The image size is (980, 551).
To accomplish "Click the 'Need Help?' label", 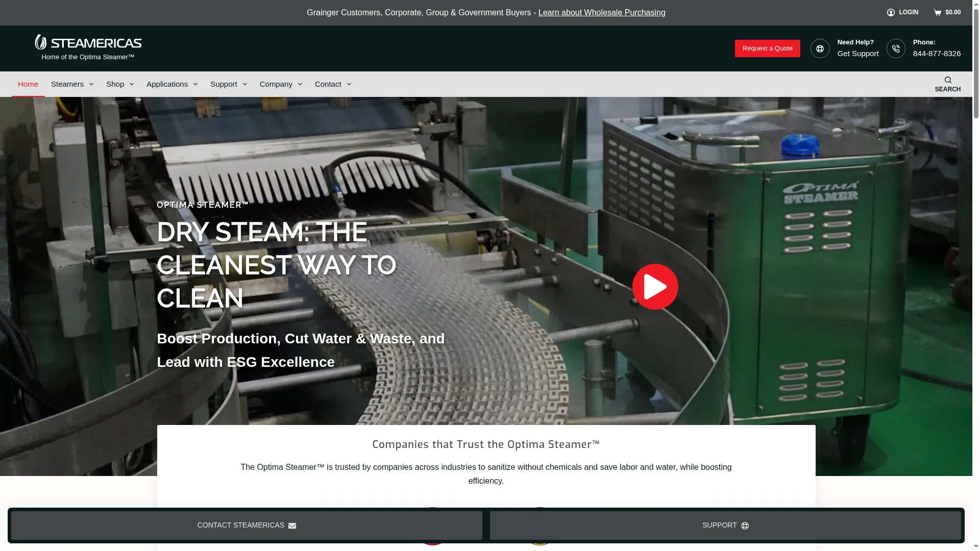I will tap(855, 42).
